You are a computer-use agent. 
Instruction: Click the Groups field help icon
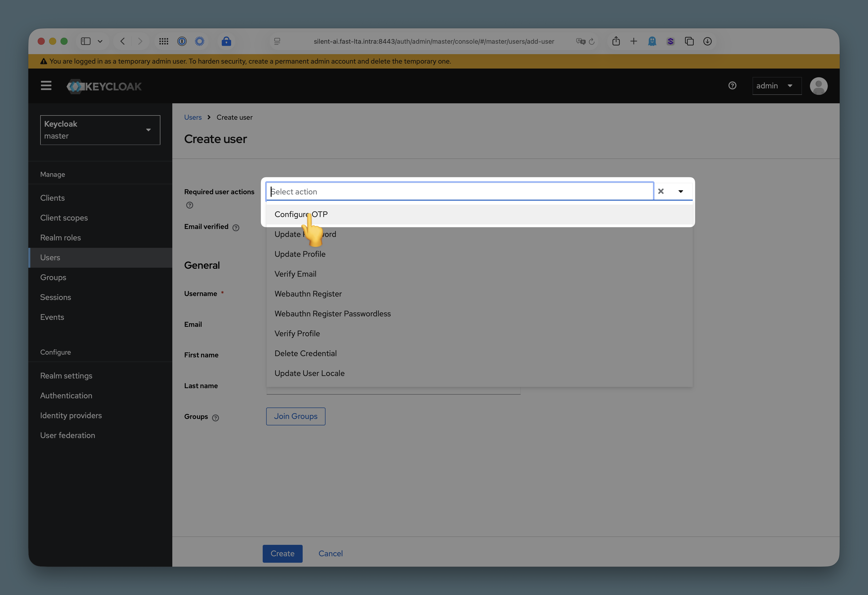(216, 418)
